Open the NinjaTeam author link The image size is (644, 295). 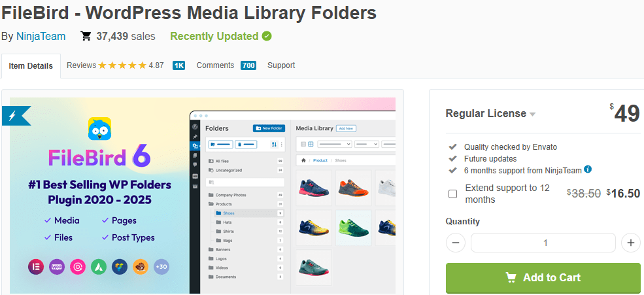point(41,36)
